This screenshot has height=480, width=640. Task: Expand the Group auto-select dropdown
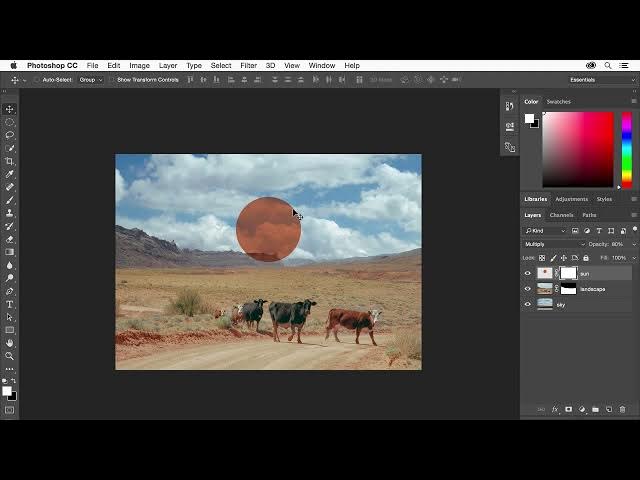91,80
